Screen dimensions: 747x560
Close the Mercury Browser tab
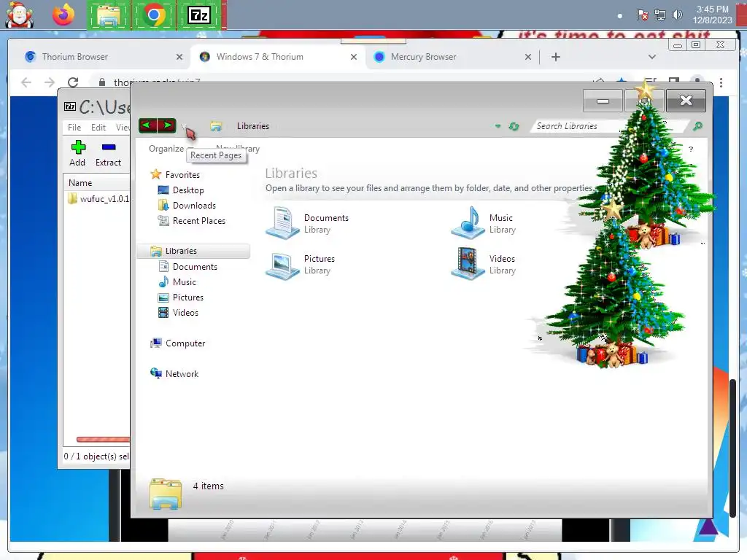[528, 57]
